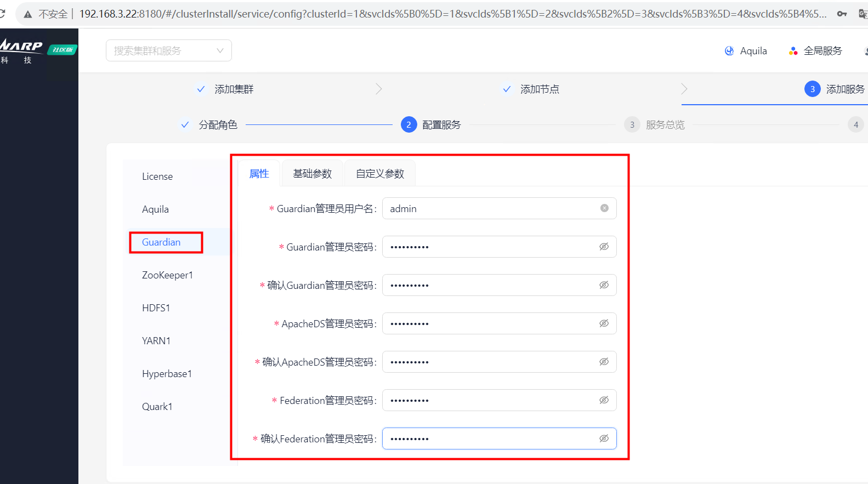Clear the Guardian admin username field
Image resolution: width=868 pixels, height=484 pixels.
[604, 208]
